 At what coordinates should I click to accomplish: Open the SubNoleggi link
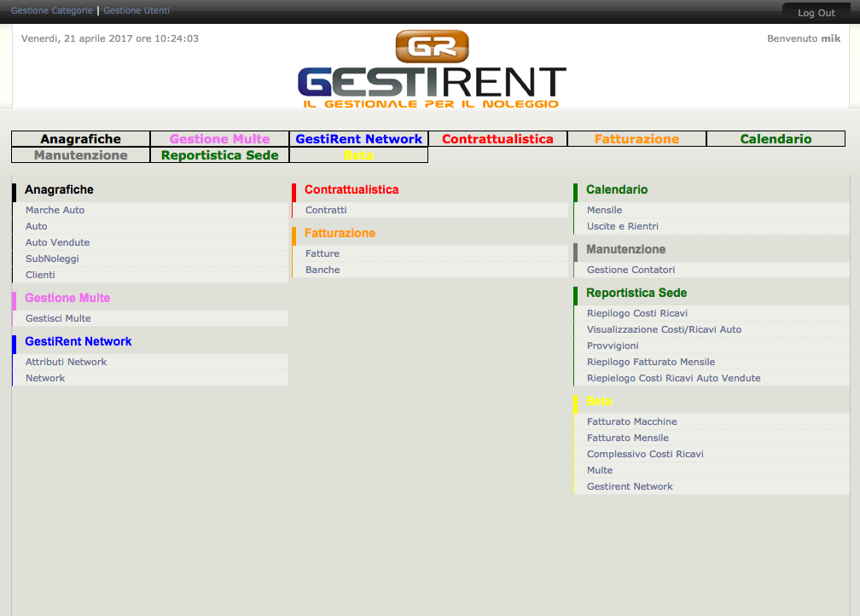52,259
